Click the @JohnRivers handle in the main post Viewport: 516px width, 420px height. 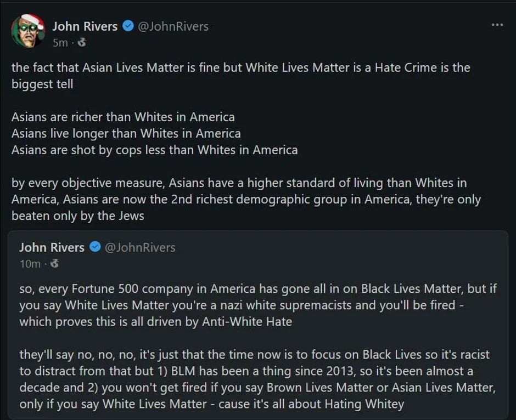pyautogui.click(x=173, y=26)
